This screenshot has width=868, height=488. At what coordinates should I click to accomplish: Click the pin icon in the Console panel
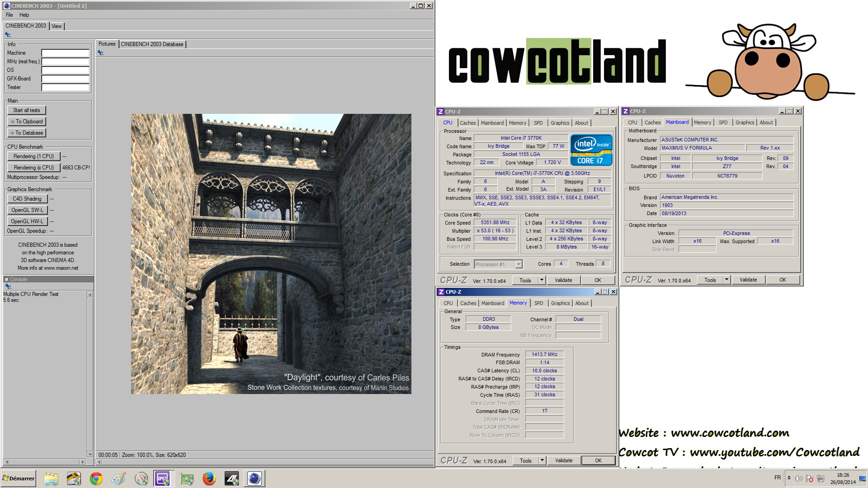pyautogui.click(x=8, y=286)
